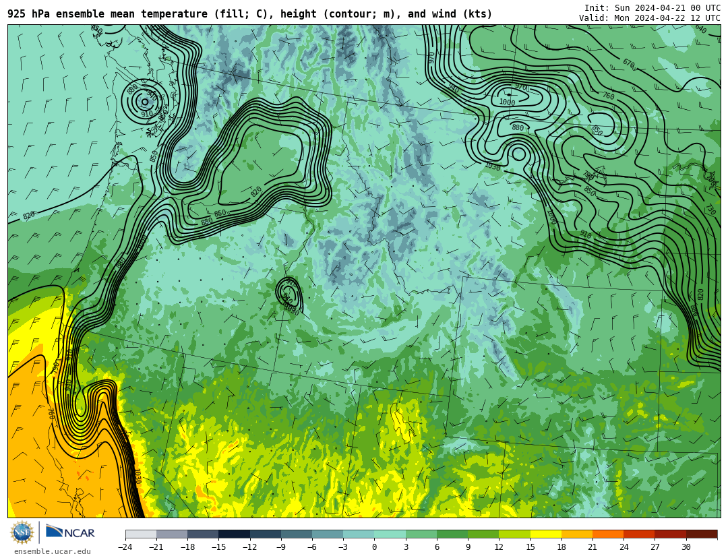Click the '-12' colorbar tick label
The height and width of the screenshot is (560, 728).
click(250, 547)
